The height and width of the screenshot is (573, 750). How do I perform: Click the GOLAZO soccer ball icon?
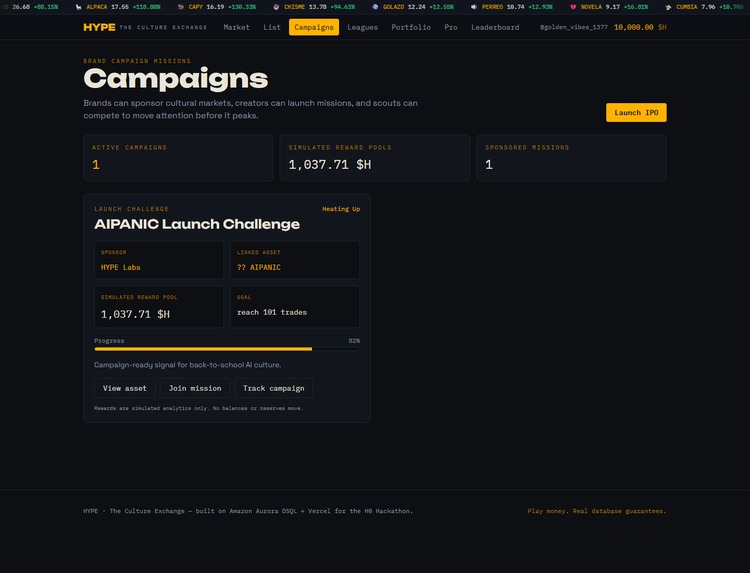(375, 7)
